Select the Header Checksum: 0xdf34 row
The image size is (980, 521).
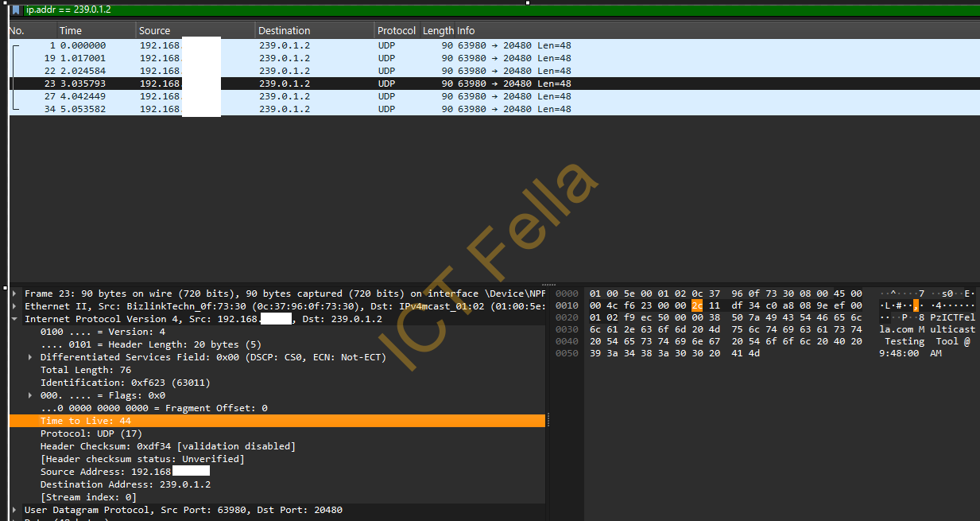(x=127, y=445)
